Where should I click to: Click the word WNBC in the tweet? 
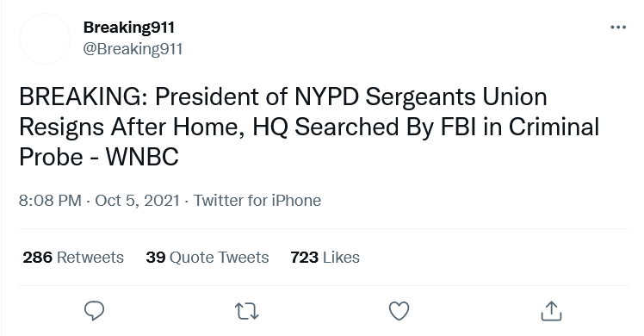click(142, 158)
